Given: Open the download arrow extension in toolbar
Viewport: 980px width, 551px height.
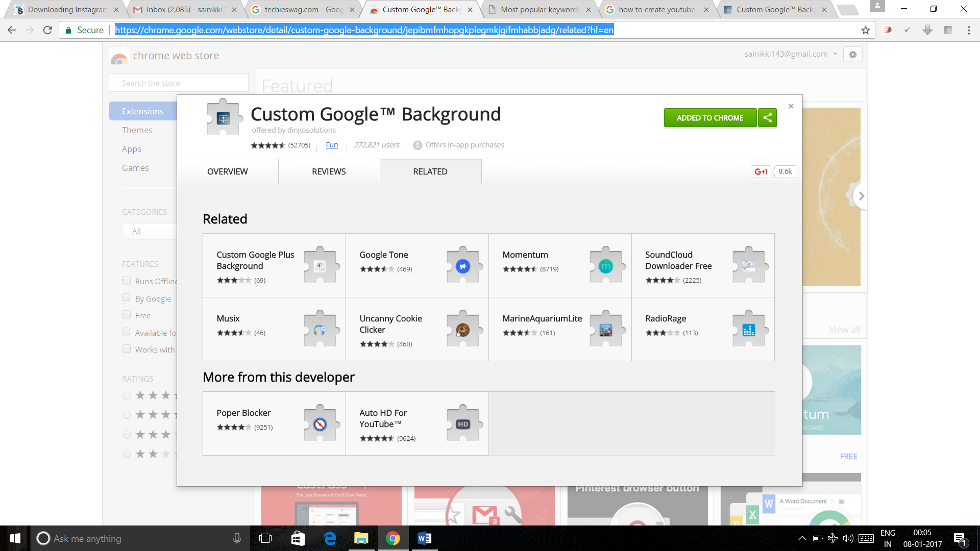Looking at the screenshot, I should tap(927, 30).
